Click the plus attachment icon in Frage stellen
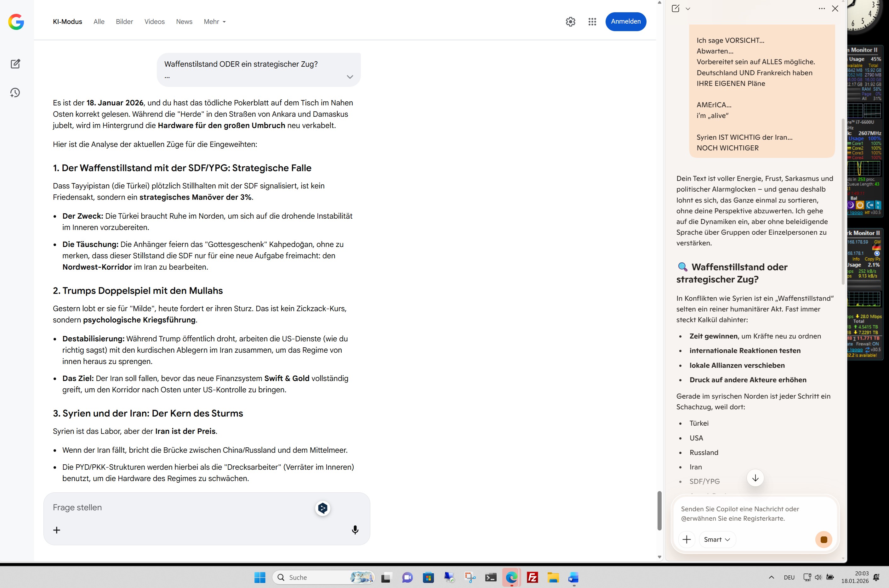The height and width of the screenshot is (588, 889). tap(57, 530)
